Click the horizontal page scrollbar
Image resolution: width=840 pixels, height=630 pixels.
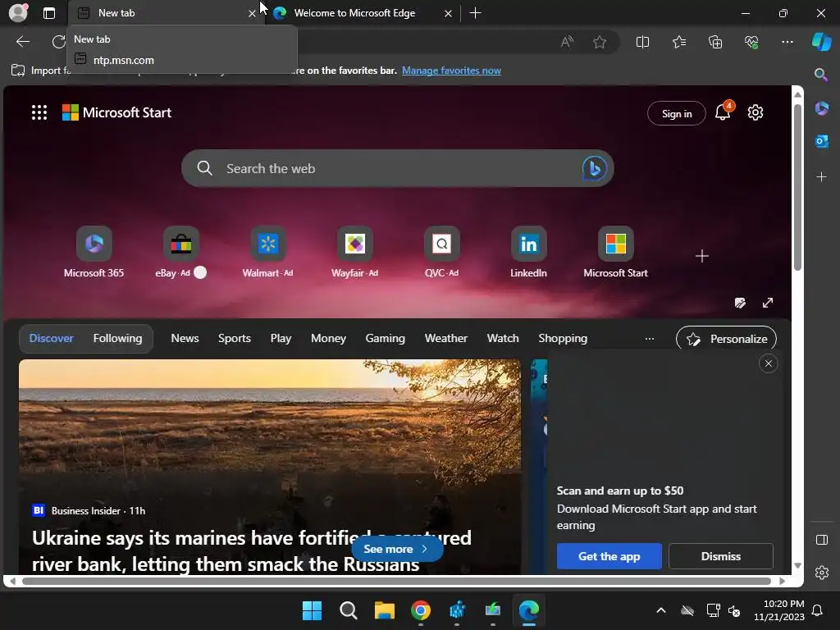396,582
